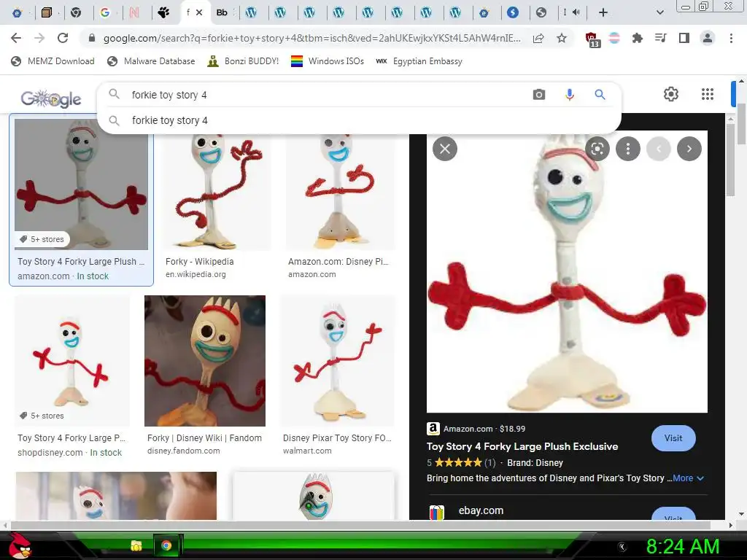Bookmark this page with the star icon
The image size is (747, 560).
[x=562, y=38]
